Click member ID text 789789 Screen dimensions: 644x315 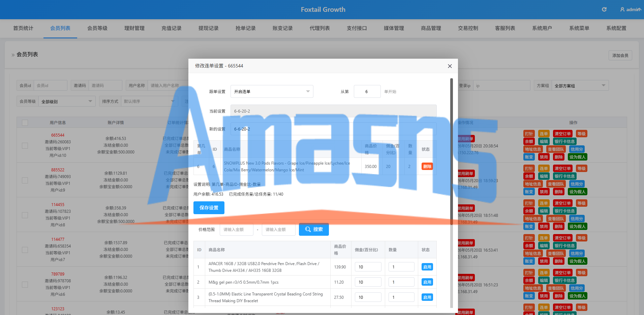pos(58,274)
